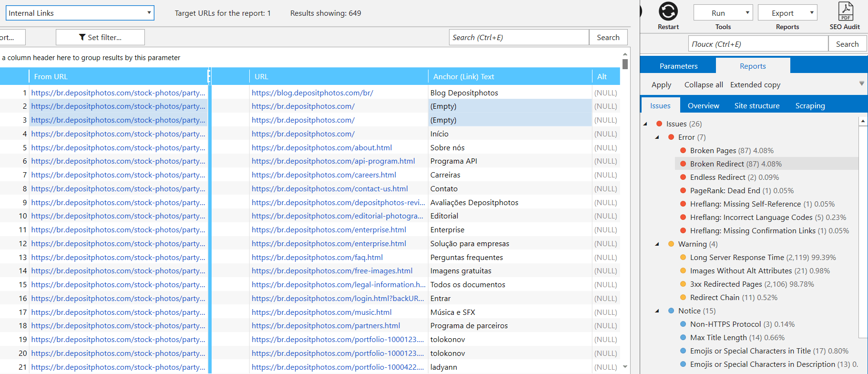Click the sidebar Search button
The height and width of the screenshot is (374, 868).
847,44
